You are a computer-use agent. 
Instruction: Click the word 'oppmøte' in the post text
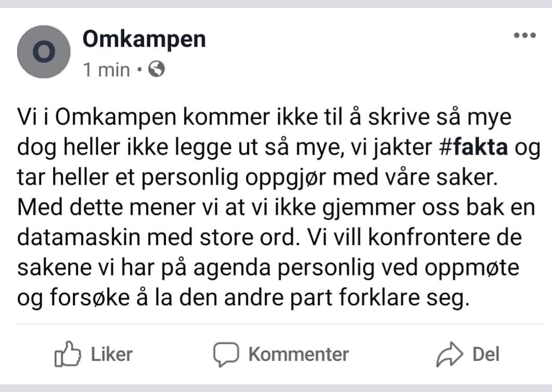click(x=472, y=268)
